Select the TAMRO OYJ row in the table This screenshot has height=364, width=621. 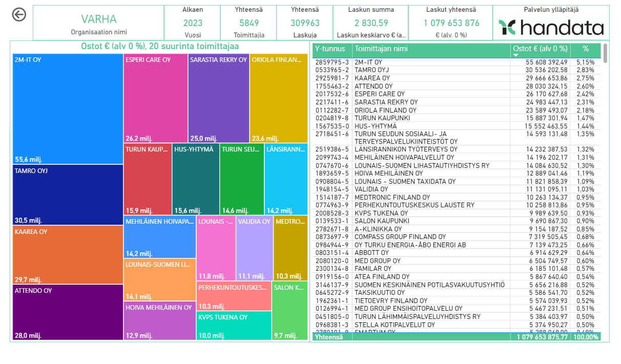click(457, 70)
